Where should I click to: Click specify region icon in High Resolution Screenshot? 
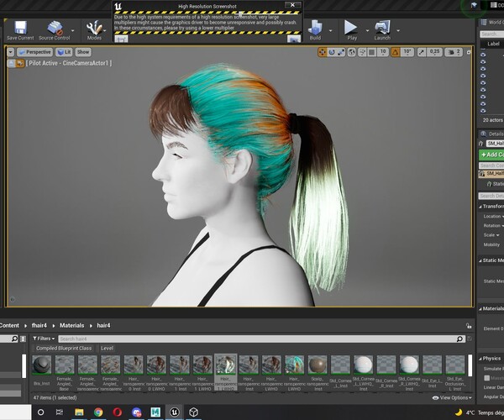(121, 39)
